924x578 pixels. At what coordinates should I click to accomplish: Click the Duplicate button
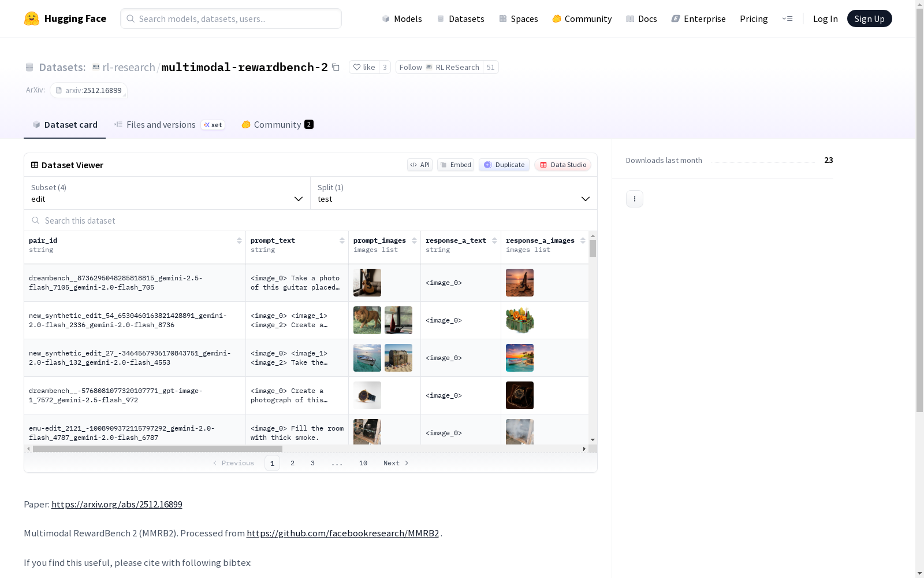(x=504, y=165)
